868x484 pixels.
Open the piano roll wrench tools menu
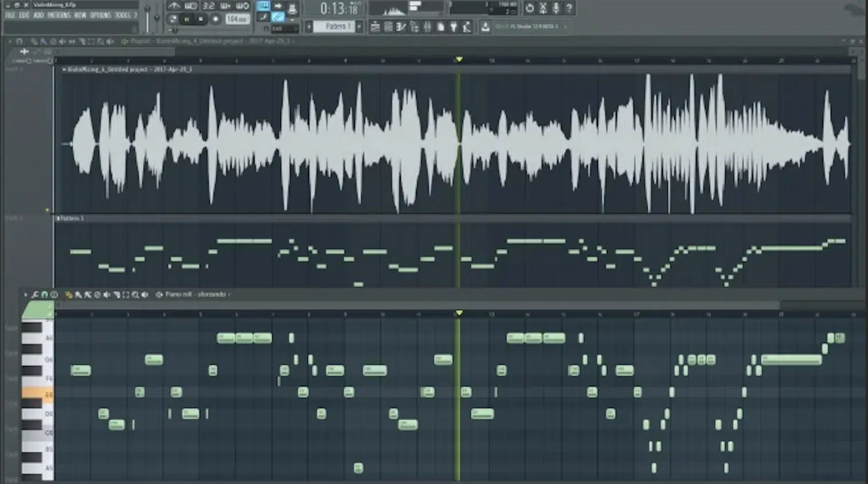point(35,295)
